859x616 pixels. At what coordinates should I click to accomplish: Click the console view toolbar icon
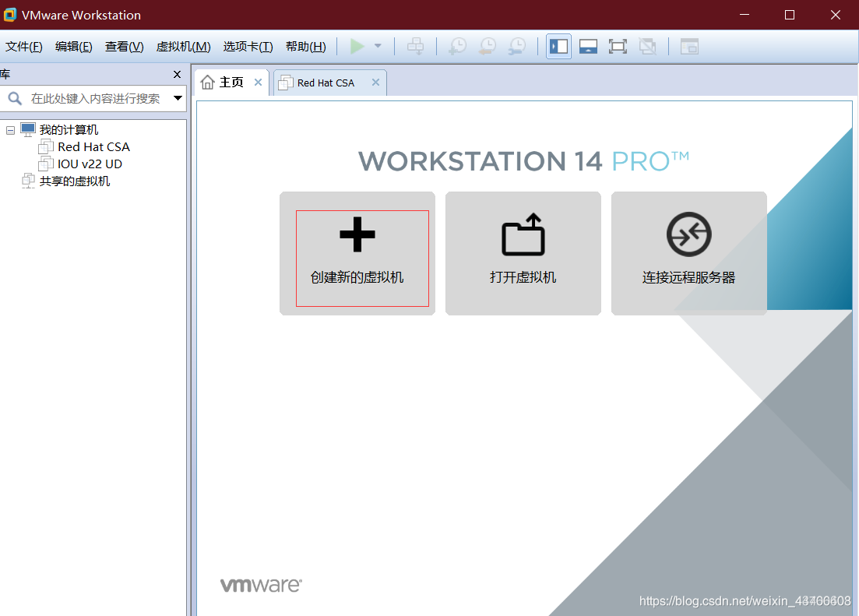(689, 47)
